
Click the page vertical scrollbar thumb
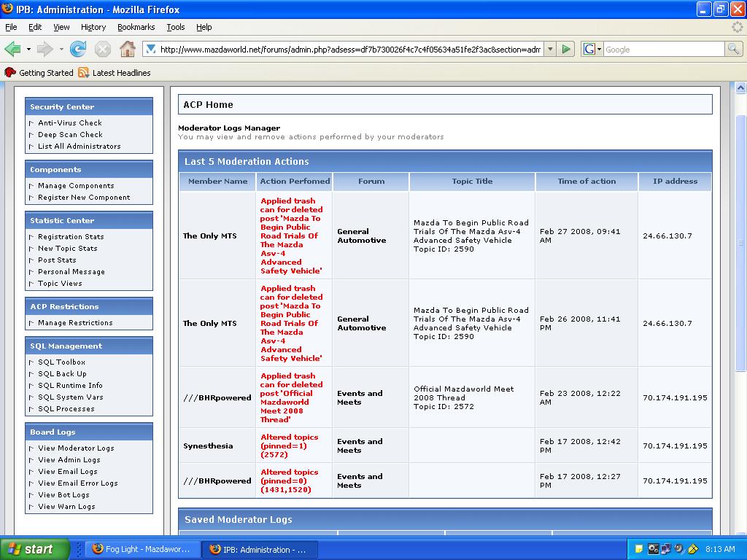tap(740, 243)
